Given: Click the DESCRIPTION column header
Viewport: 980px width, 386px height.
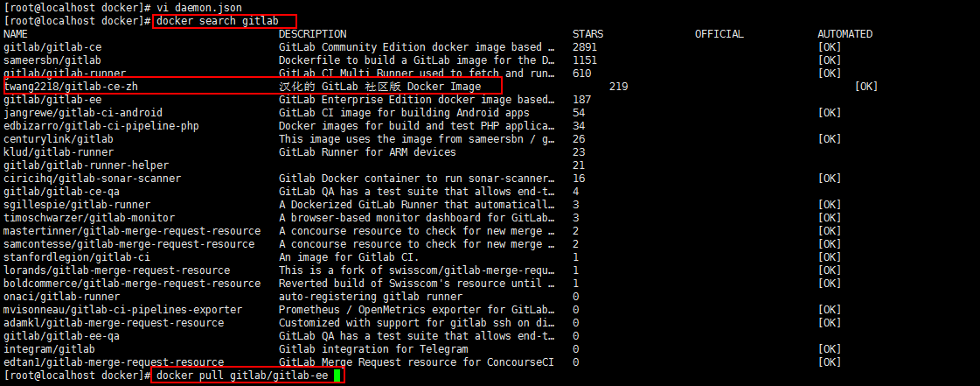Looking at the screenshot, I should point(312,34).
